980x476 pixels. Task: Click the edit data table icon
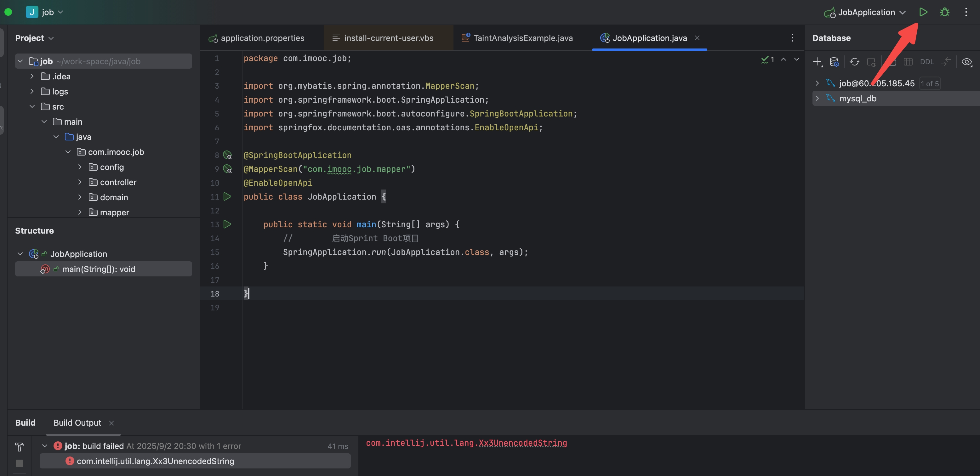(x=908, y=62)
